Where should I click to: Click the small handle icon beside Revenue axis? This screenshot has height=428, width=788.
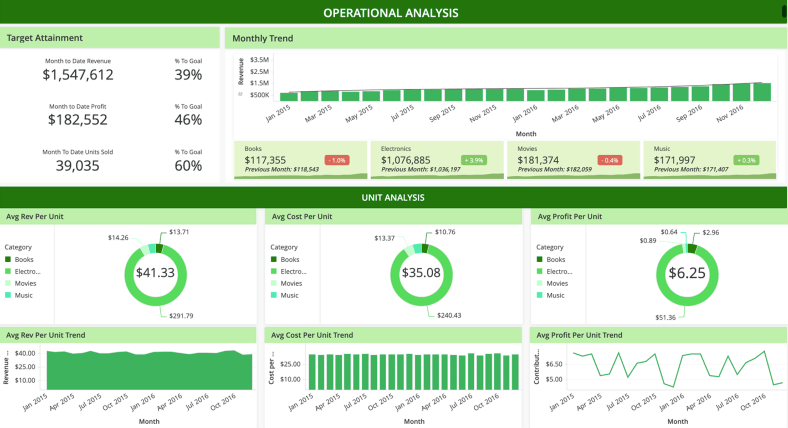point(240,94)
